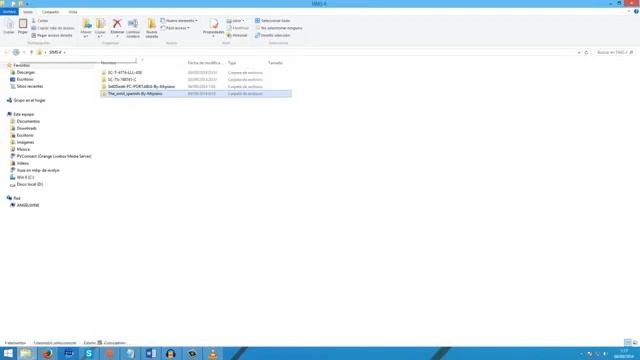Click the Windows Start button
The width and height of the screenshot is (640, 360).
(x=8, y=353)
